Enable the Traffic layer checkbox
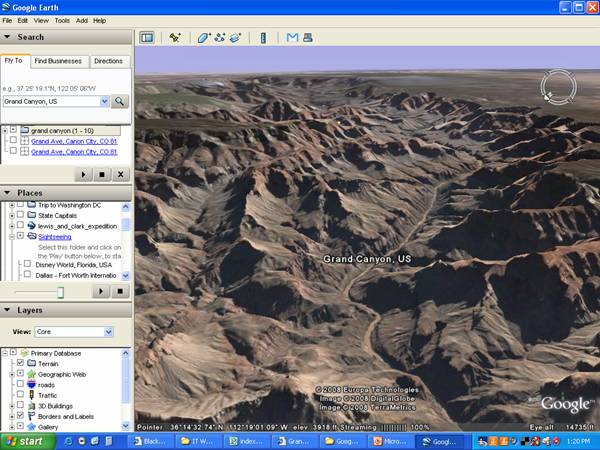The height and width of the screenshot is (450, 600). (20, 395)
